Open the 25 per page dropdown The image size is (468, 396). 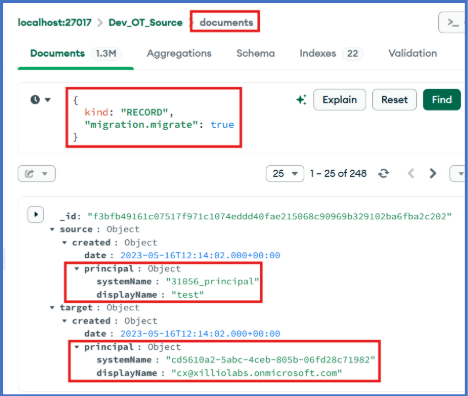[285, 174]
